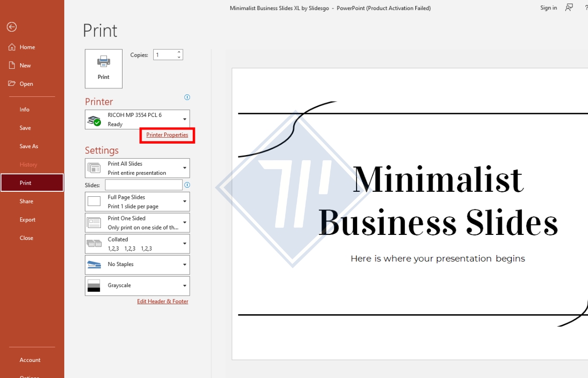
Task: Click the back arrow to leave Print view
Action: coord(11,26)
